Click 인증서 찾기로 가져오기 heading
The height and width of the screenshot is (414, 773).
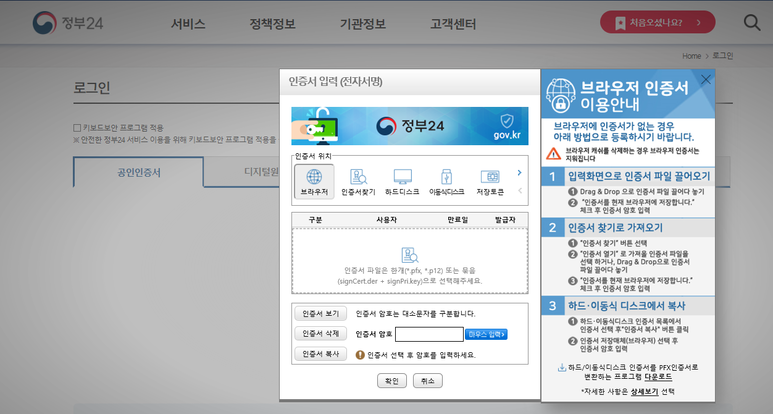(615, 228)
